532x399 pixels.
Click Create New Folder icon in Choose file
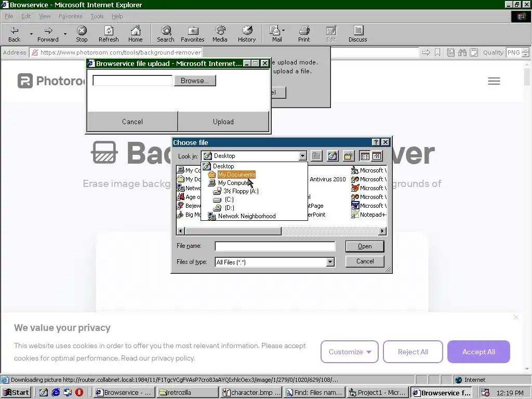click(349, 156)
